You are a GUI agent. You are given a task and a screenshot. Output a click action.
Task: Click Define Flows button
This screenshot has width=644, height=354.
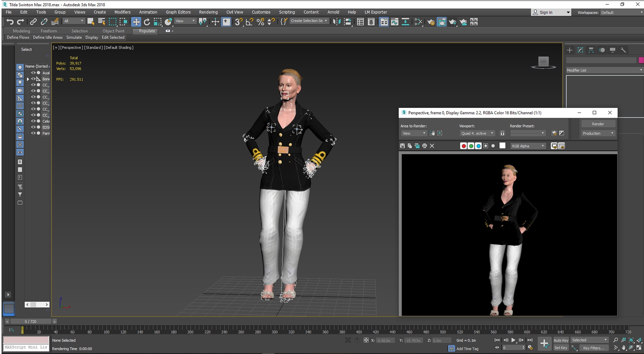coord(18,37)
